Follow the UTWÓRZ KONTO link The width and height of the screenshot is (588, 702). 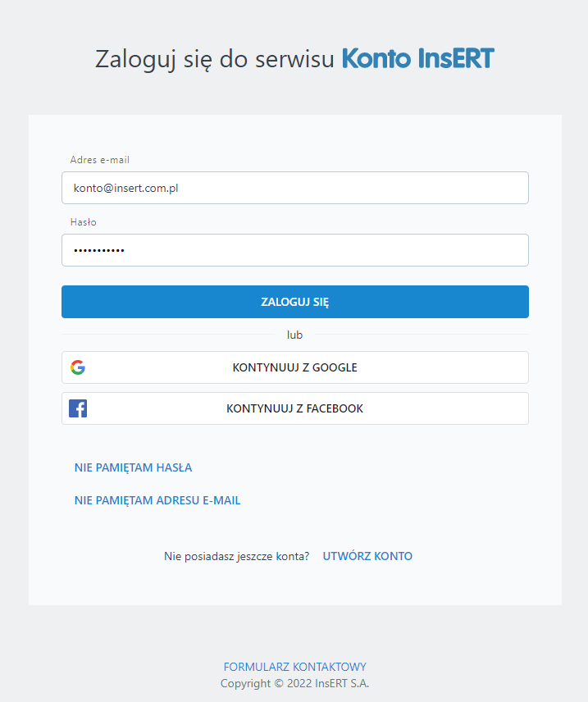click(367, 556)
